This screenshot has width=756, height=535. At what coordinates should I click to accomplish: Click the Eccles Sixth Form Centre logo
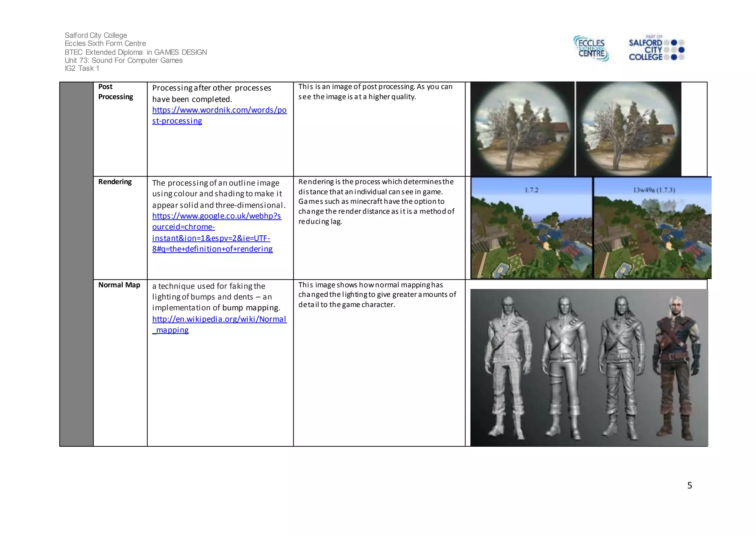coord(591,48)
